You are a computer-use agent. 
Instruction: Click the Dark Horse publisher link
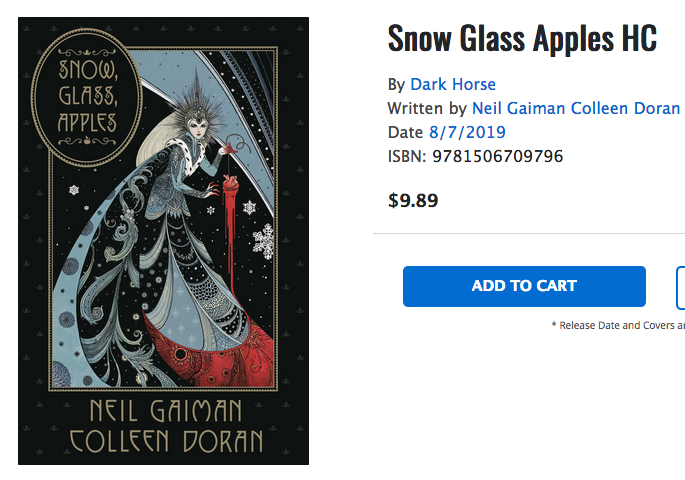[452, 84]
